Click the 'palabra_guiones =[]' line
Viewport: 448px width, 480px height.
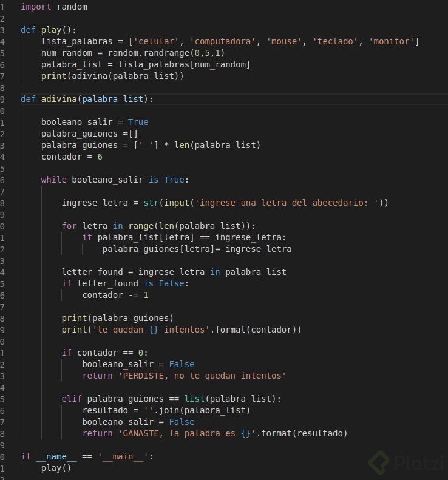click(x=89, y=134)
